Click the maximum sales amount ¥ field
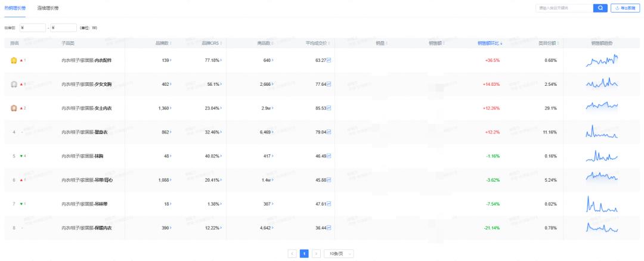The width and height of the screenshot is (644, 261). pos(64,28)
